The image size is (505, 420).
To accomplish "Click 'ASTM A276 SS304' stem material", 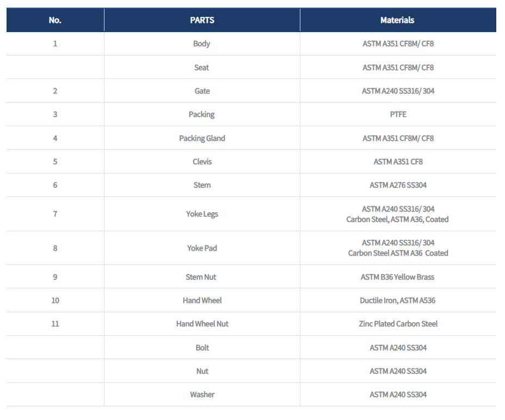I will point(398,185).
